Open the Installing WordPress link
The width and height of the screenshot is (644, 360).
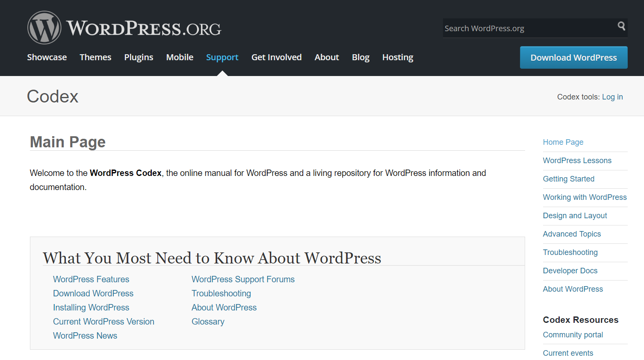point(91,307)
